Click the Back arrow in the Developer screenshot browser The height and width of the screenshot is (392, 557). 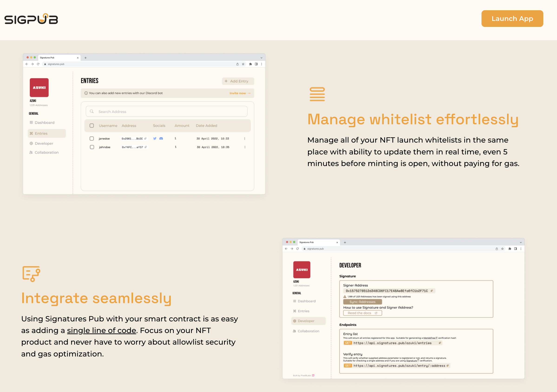286,249
